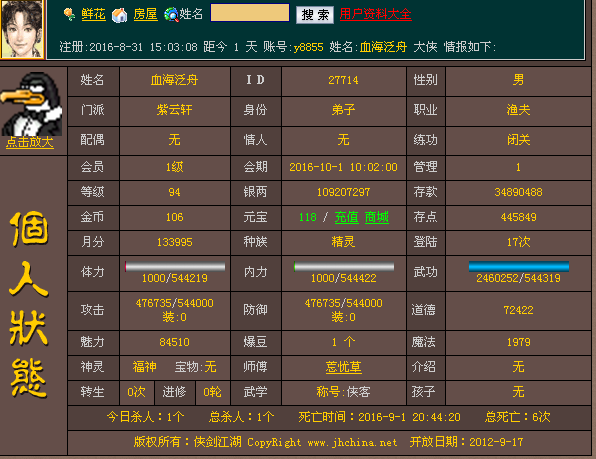Select the 称号:侠客 text

pos(343,392)
